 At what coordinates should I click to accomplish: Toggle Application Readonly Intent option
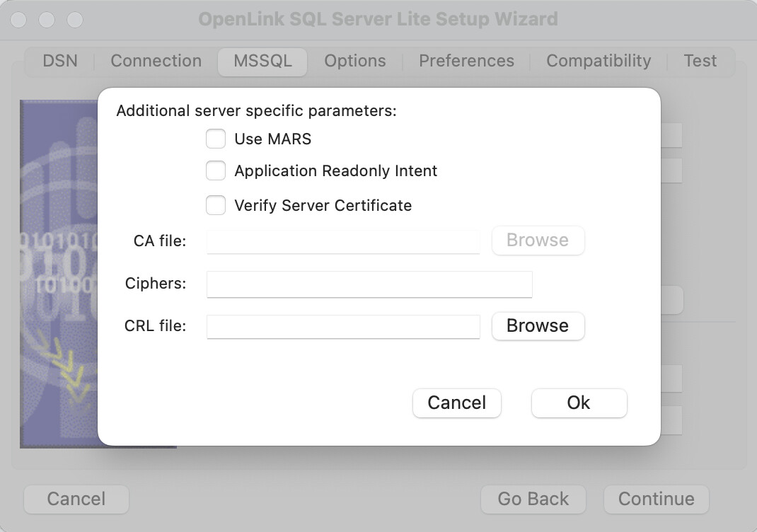pyautogui.click(x=216, y=170)
